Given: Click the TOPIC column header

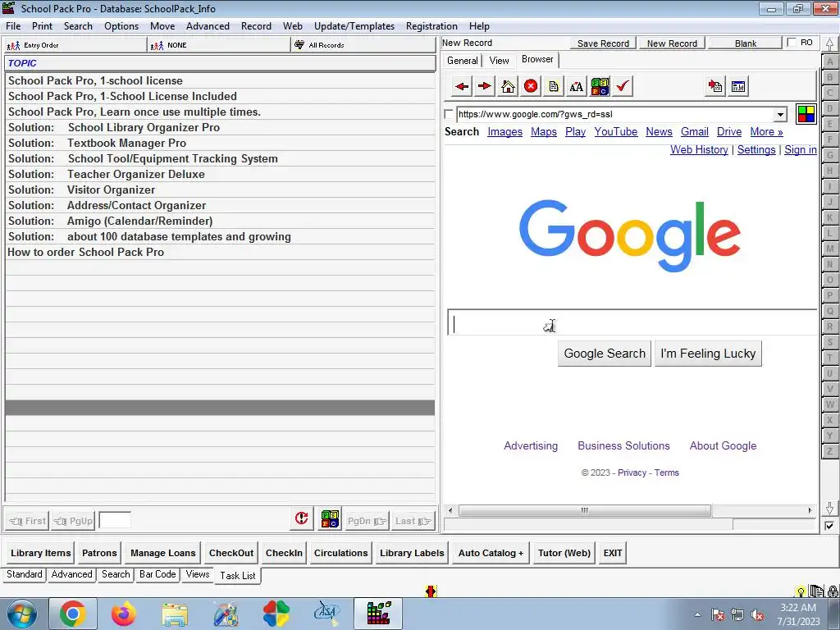Looking at the screenshot, I should pos(220,63).
